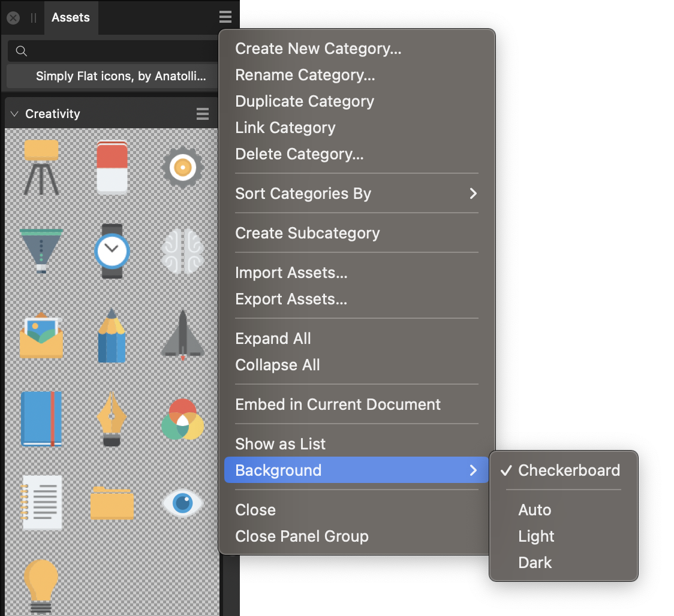This screenshot has height=616, width=674.
Task: Open the Creativity category options menu
Action: 202,113
